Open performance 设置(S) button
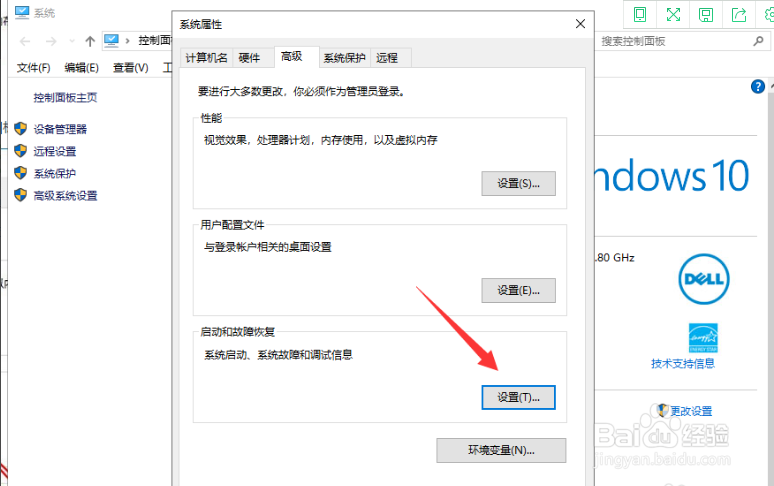This screenshot has width=774, height=486. coord(518,184)
